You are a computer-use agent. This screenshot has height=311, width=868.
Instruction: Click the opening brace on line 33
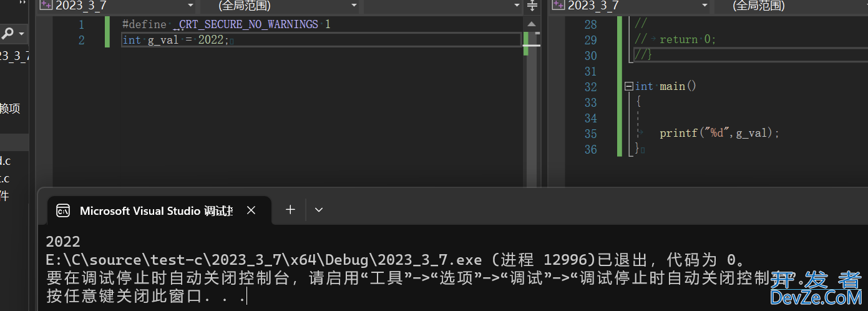(x=638, y=102)
